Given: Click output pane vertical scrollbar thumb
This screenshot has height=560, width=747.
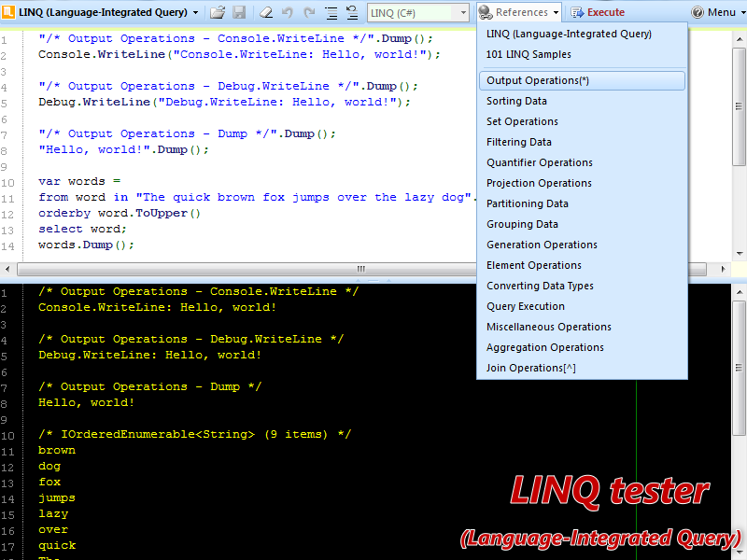Looking at the screenshot, I should pyautogui.click(x=739, y=368).
